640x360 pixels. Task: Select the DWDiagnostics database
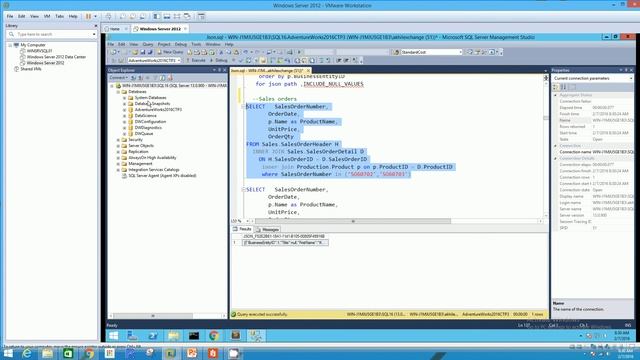click(x=148, y=128)
